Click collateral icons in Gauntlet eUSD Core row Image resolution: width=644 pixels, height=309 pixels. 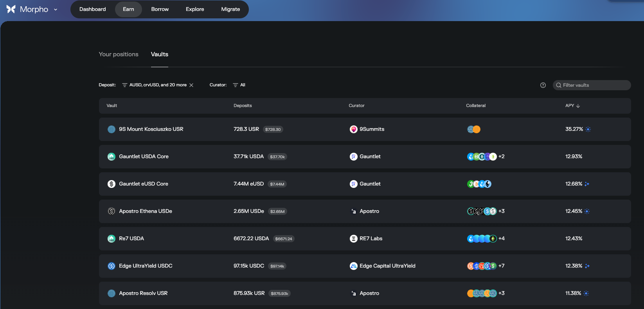pos(479,184)
